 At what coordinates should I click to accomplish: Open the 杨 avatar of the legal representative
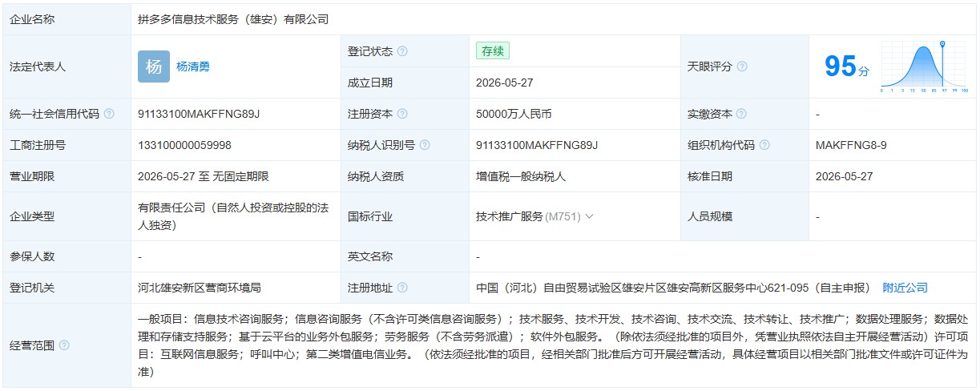pos(154,67)
